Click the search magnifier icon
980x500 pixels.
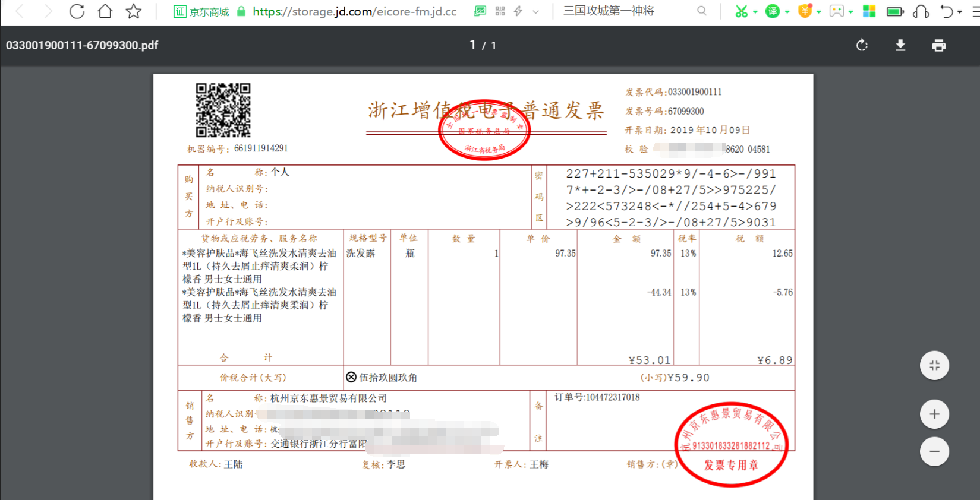[x=702, y=11]
